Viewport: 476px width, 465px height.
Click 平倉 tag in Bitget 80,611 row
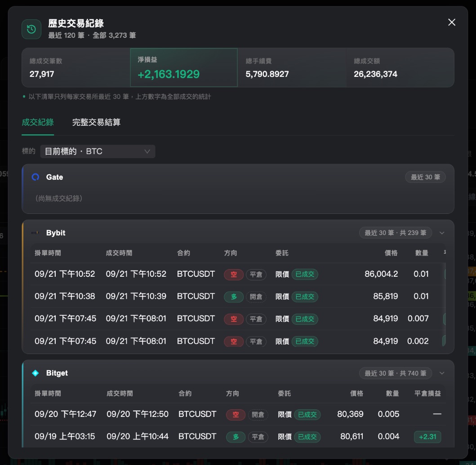click(x=258, y=437)
